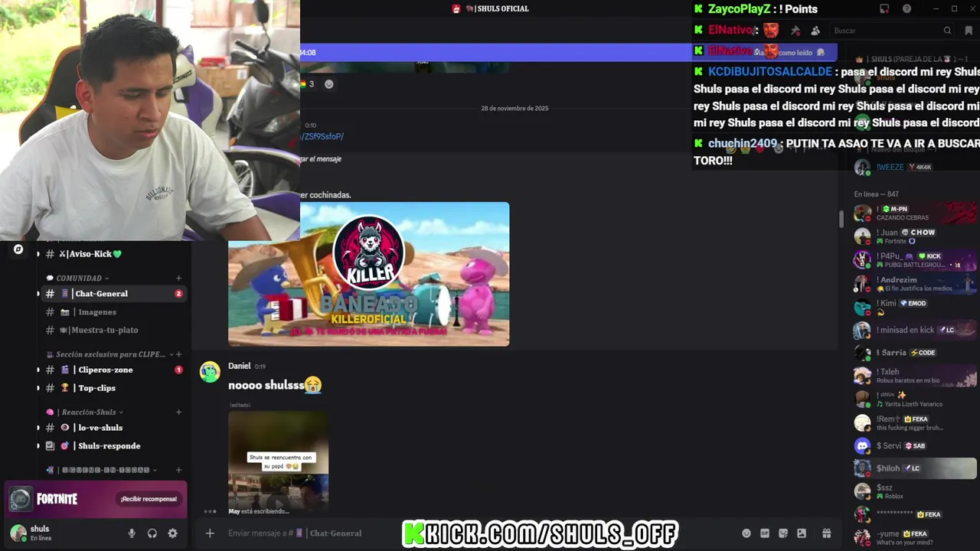This screenshot has width=980, height=551.
Task: Open the emoji picker icon
Action: pos(746,533)
